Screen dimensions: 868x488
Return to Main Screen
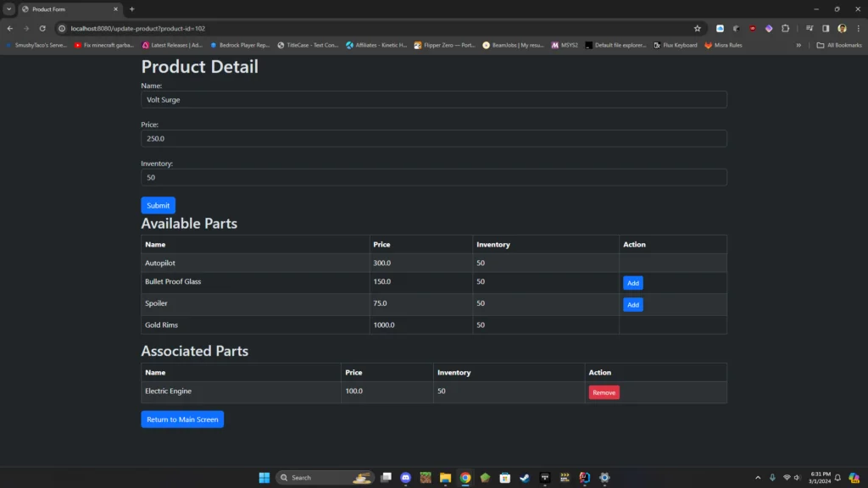point(182,419)
